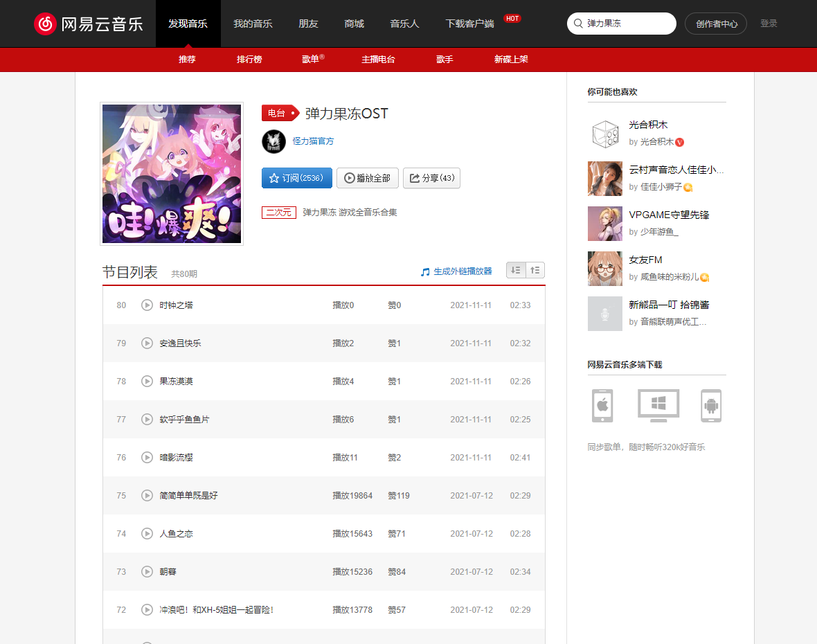This screenshot has width=817, height=644.
Task: Open the 怪力猫官方 profile link
Action: click(313, 141)
